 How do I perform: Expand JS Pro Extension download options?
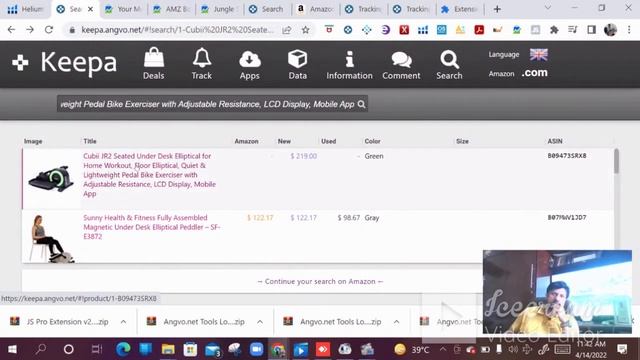point(123,322)
